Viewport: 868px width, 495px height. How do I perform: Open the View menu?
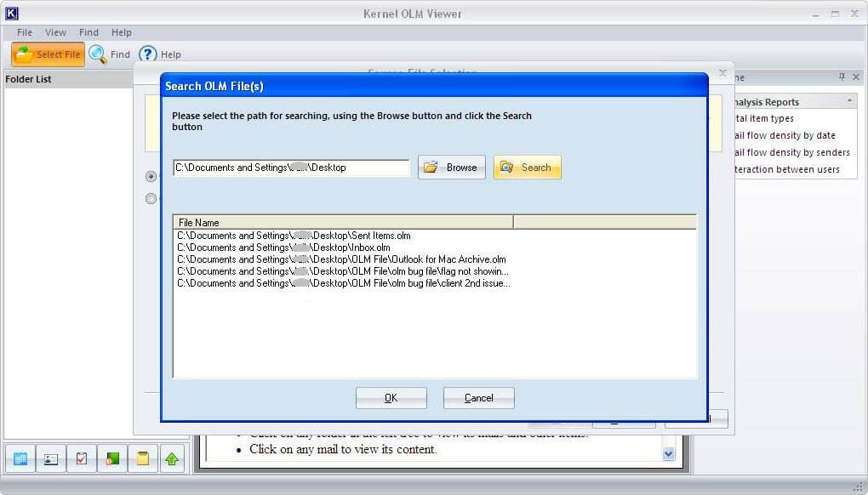coord(55,32)
